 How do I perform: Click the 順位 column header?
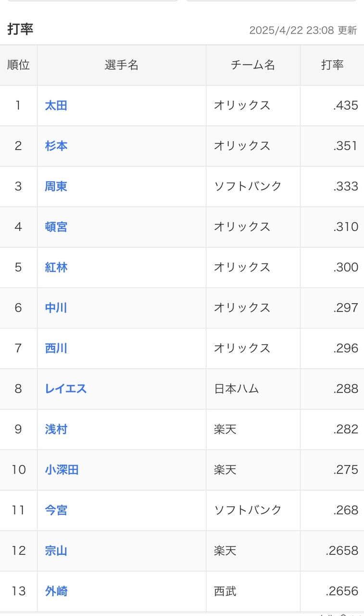click(19, 65)
